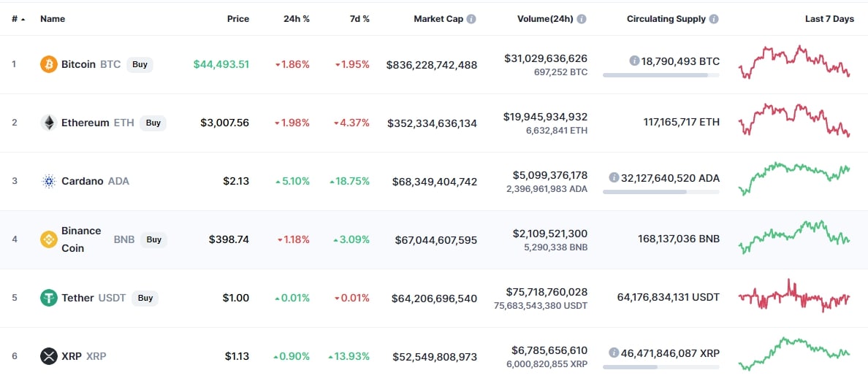Click the Cardano logo icon
The width and height of the screenshot is (868, 381).
pyautogui.click(x=49, y=181)
